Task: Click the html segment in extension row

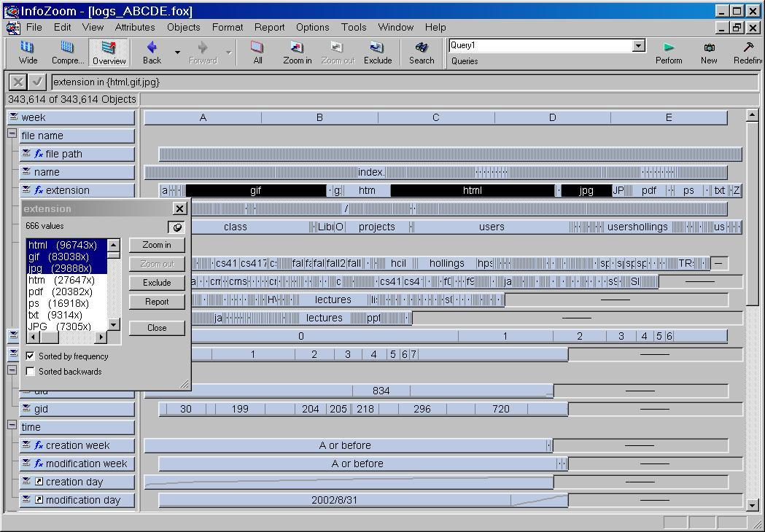Action: [472, 190]
